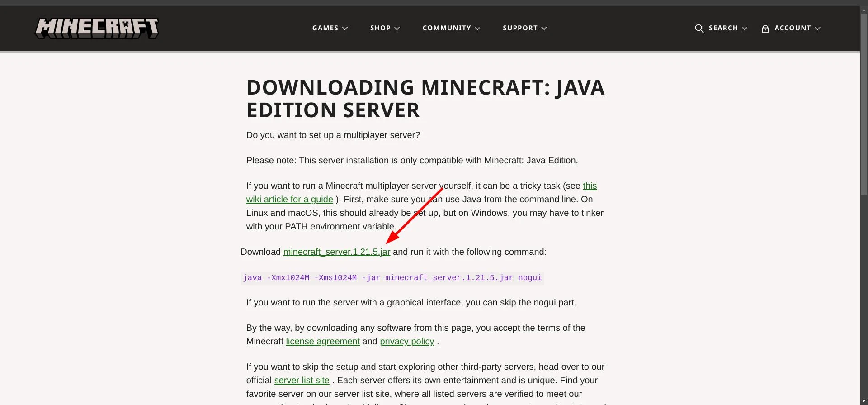The image size is (868, 405).
Task: Download the minecraft_server.1.21.5.jar link
Action: click(x=336, y=252)
